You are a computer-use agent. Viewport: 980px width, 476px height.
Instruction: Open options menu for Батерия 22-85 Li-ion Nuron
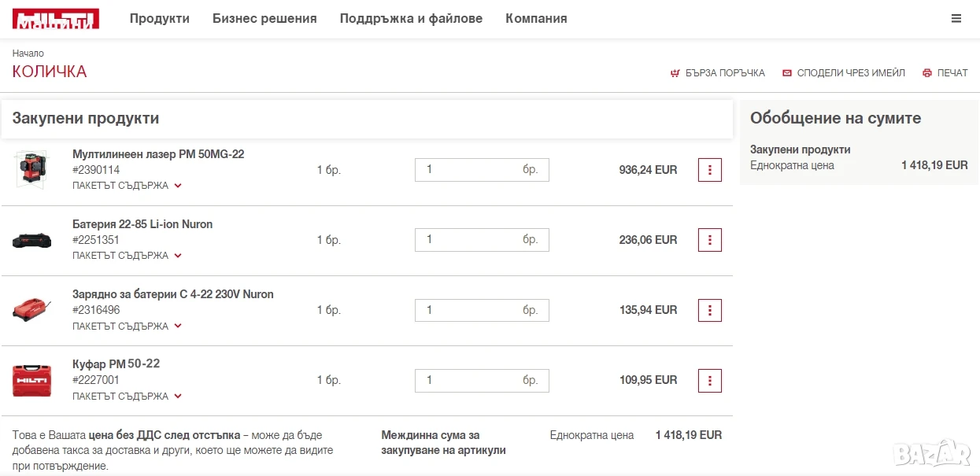point(710,240)
